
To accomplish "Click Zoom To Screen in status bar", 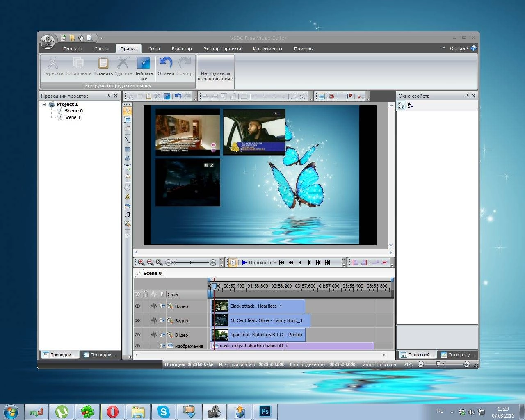I will pos(379,365).
